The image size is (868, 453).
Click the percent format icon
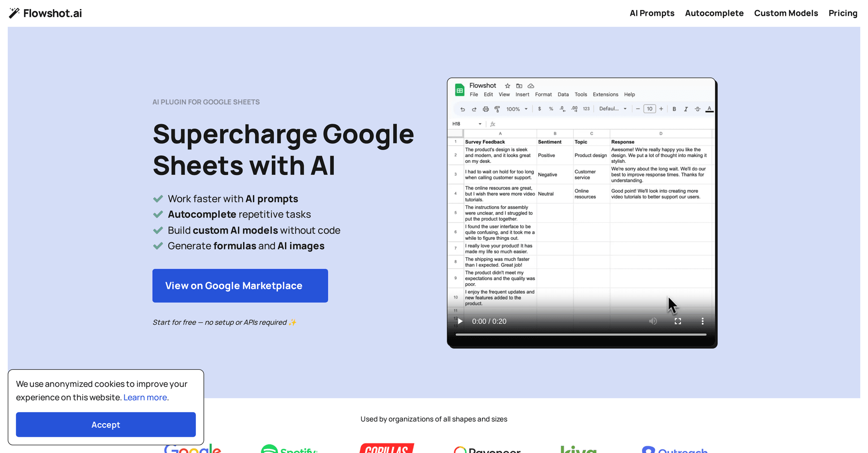(551, 109)
